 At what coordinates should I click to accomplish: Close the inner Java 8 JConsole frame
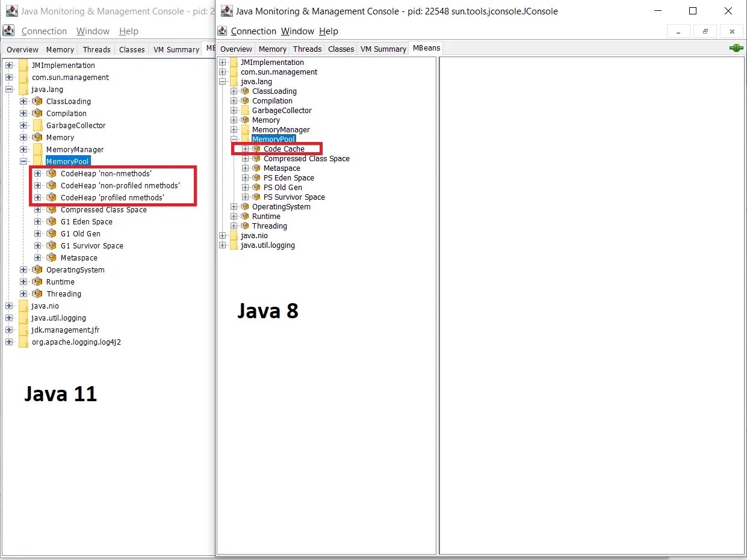pos(731,31)
